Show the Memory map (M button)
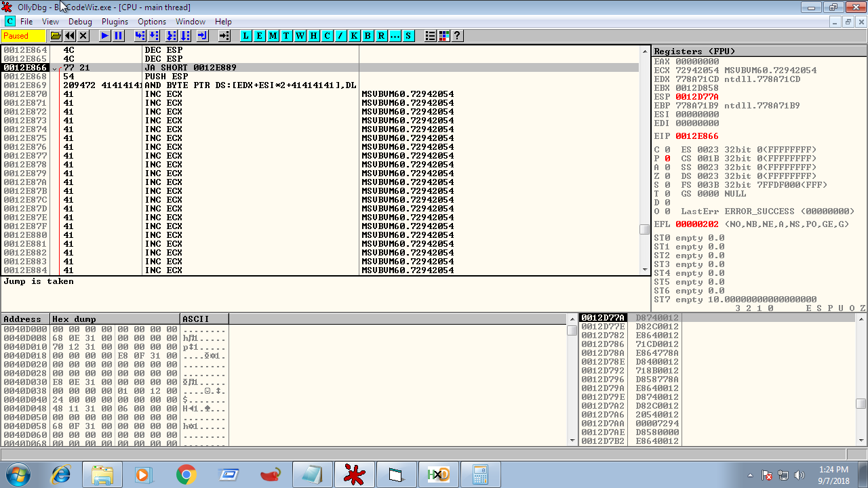 click(x=273, y=36)
